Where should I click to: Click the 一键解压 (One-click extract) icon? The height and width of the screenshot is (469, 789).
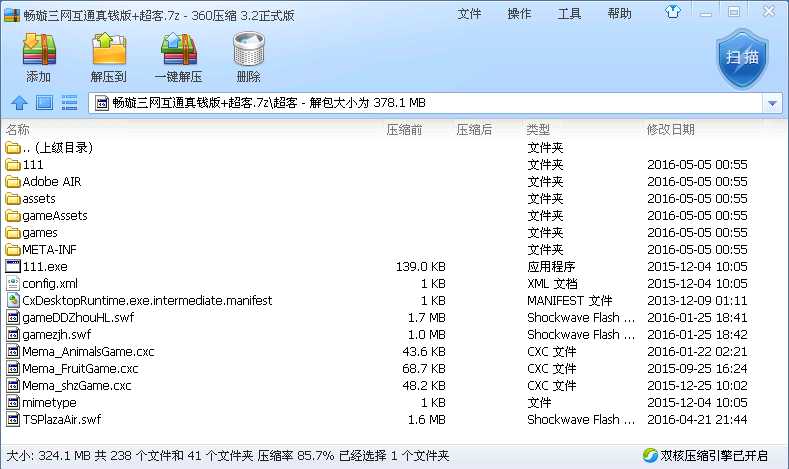(179, 49)
